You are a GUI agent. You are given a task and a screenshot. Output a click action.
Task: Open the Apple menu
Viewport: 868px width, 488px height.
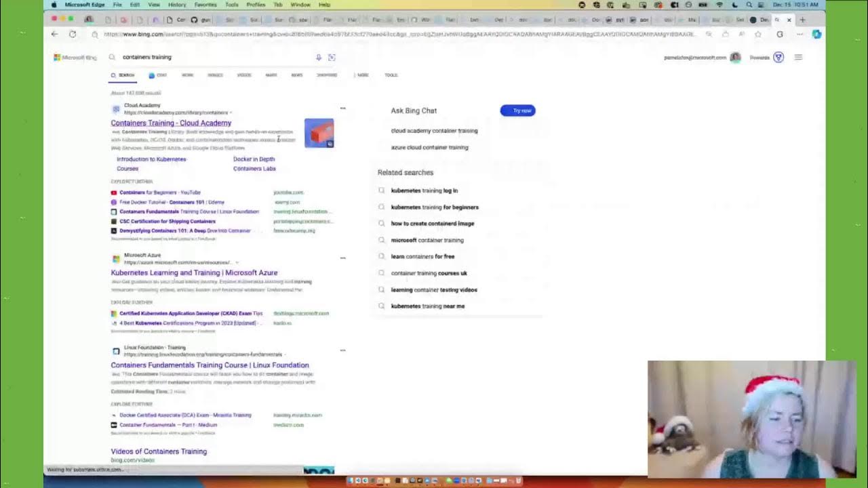point(54,5)
